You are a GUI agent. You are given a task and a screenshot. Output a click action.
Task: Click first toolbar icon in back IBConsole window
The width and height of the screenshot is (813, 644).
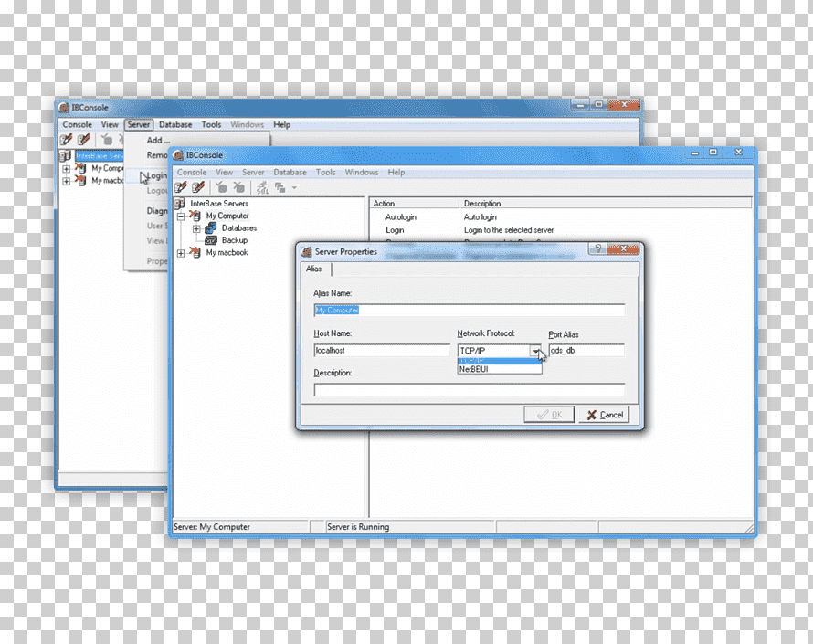(x=67, y=140)
